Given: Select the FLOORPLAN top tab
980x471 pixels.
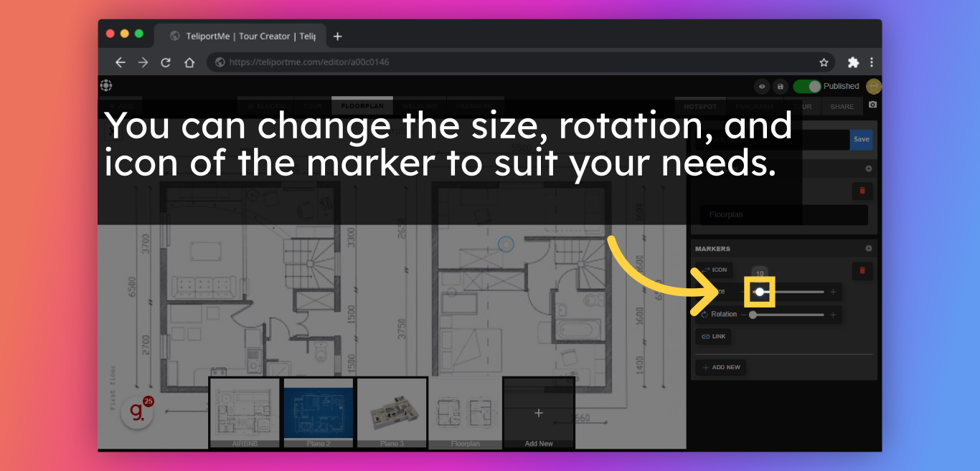Looking at the screenshot, I should [x=362, y=107].
